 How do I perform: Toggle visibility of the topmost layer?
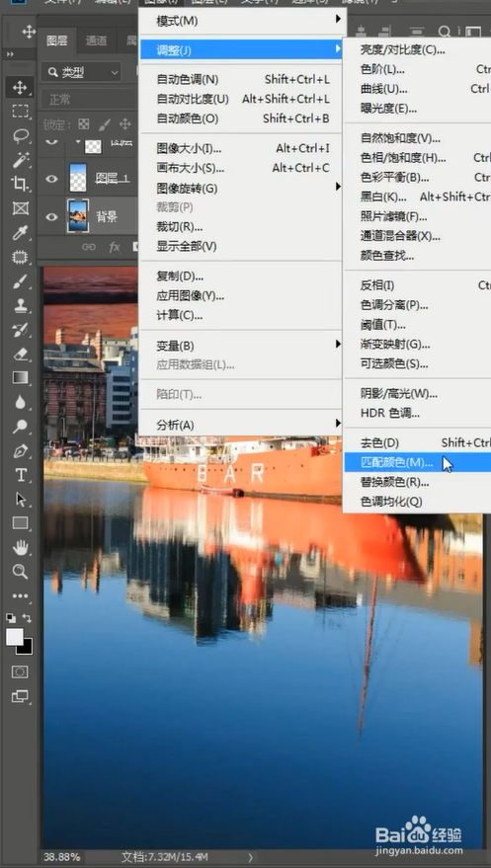[51, 140]
